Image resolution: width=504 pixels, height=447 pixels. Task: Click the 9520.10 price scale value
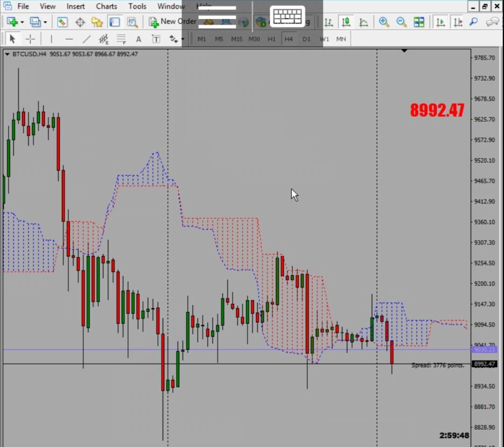tap(484, 161)
